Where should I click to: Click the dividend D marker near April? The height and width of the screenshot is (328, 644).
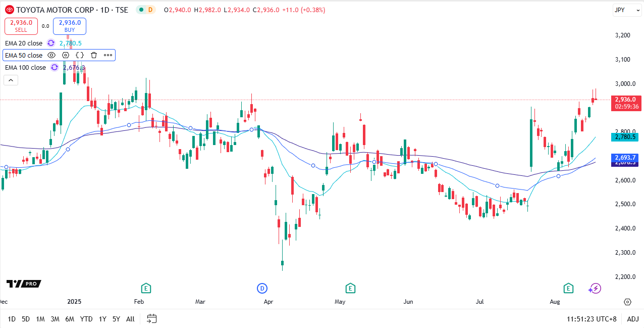click(x=262, y=288)
